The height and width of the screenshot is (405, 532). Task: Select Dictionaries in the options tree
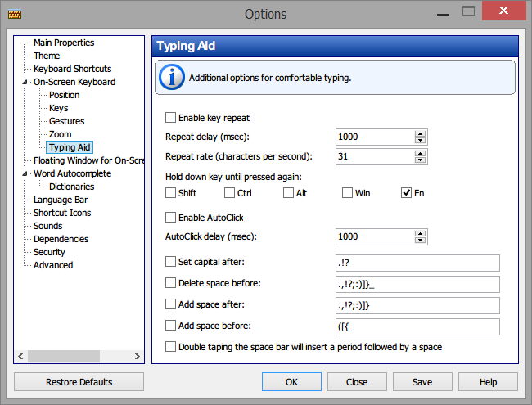(71, 187)
